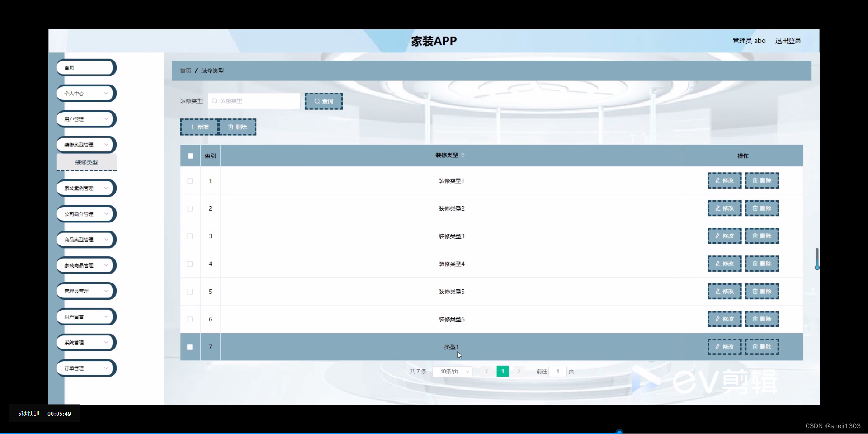Collapse the 装修类型管理 sidebar menu

pos(85,145)
